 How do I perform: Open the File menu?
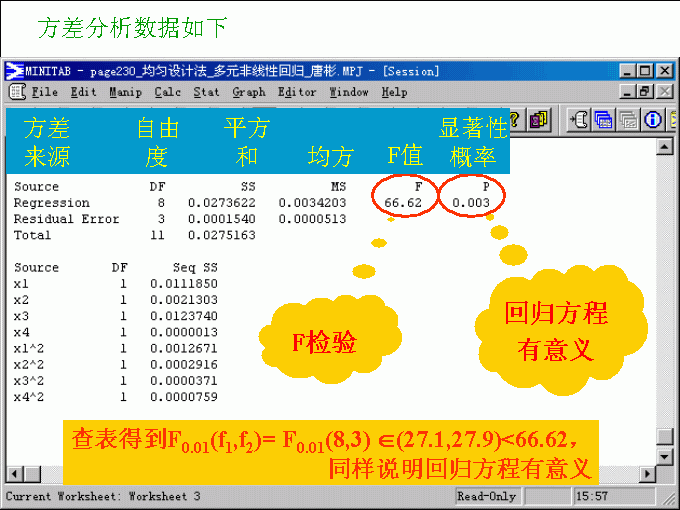[45, 92]
